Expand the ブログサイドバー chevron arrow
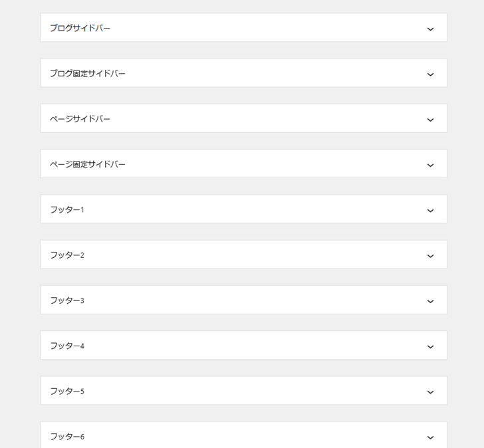The image size is (484, 448). pyautogui.click(x=430, y=29)
